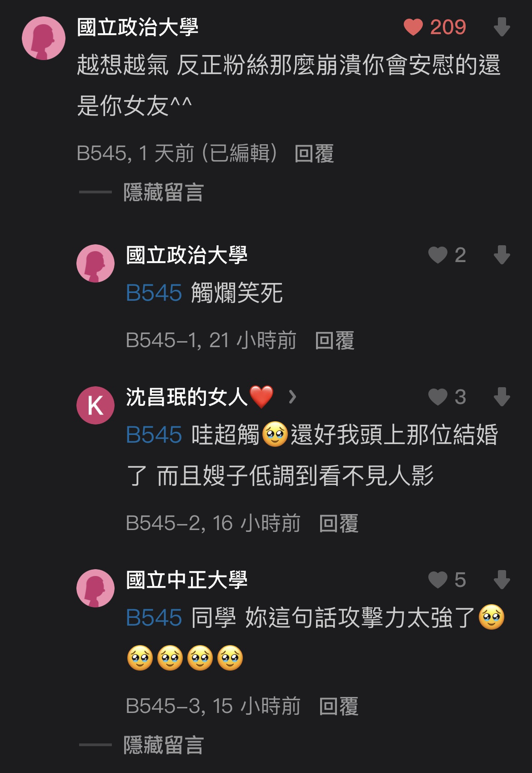532x773 pixels.
Task: Open the chevron next to 沈昌珉的女人
Action: point(292,397)
